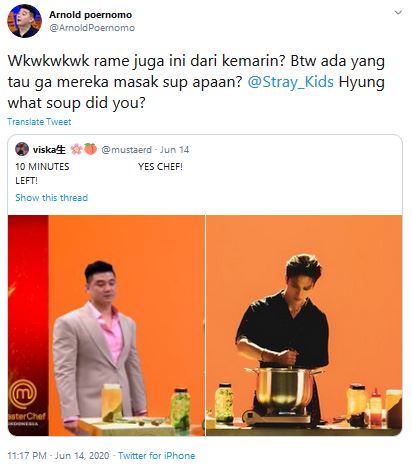Screen dimensions: 412x468
Task: Open the right image of man stirring pot
Action: 304,325
